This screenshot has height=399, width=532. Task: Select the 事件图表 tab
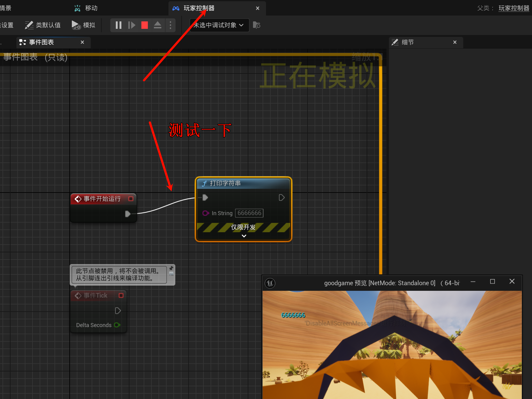(41, 42)
